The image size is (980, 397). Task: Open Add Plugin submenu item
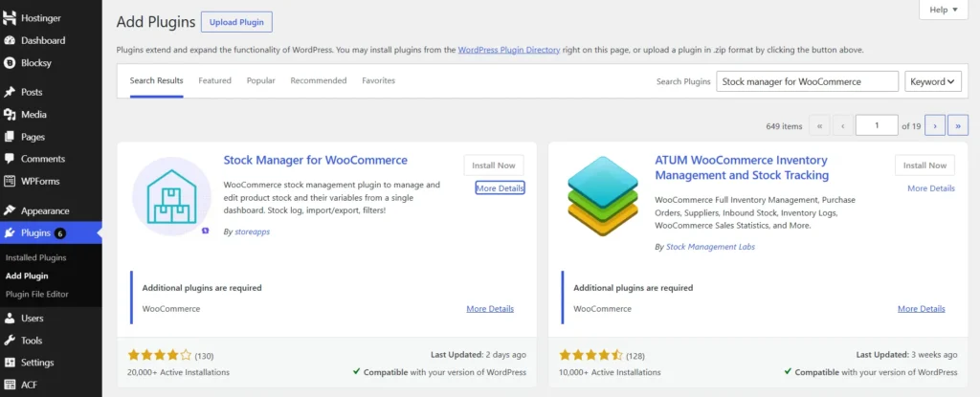tap(27, 276)
